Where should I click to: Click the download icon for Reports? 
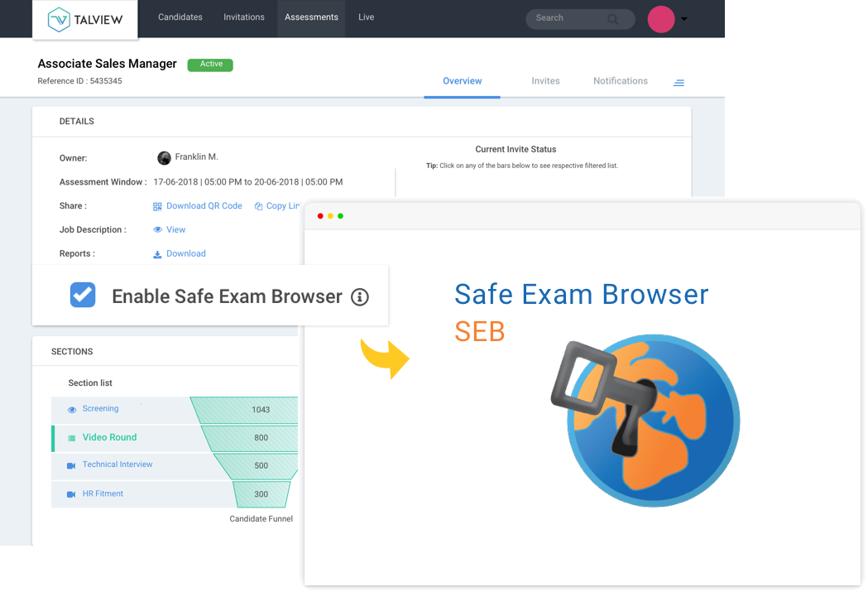click(157, 254)
